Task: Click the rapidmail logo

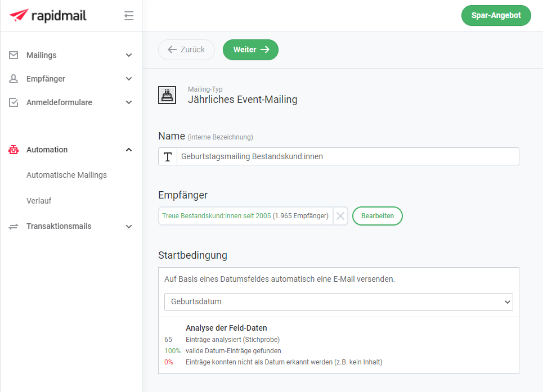Action: [x=48, y=15]
